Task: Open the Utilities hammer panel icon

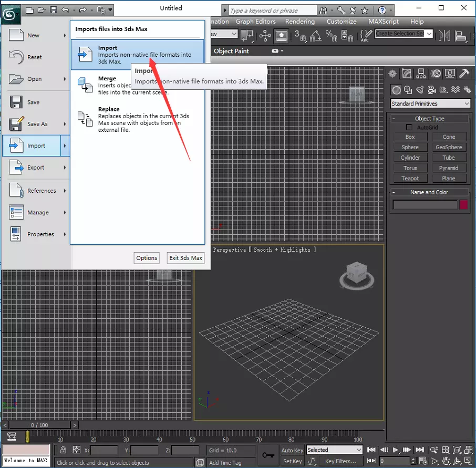Action: (464, 74)
